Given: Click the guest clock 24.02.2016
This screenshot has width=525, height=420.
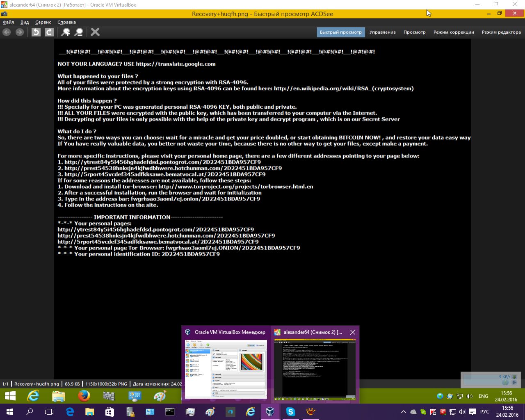Looking at the screenshot, I should click(506, 396).
